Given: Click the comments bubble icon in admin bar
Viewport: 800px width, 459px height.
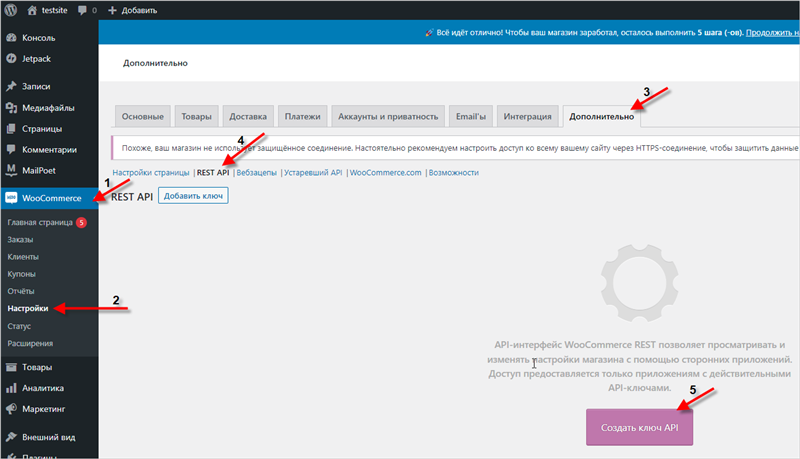Looking at the screenshot, I should pos(83,10).
